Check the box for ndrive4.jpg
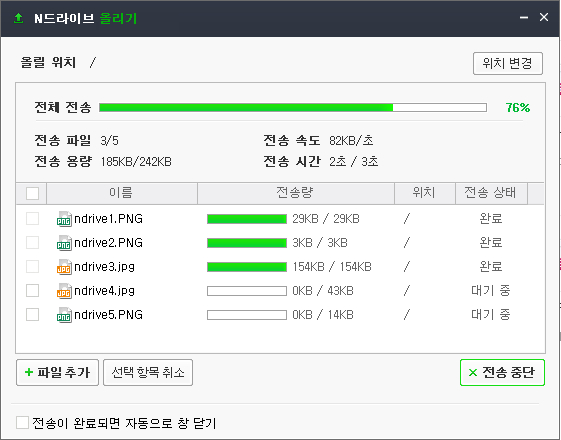The image size is (561, 440). (x=32, y=290)
